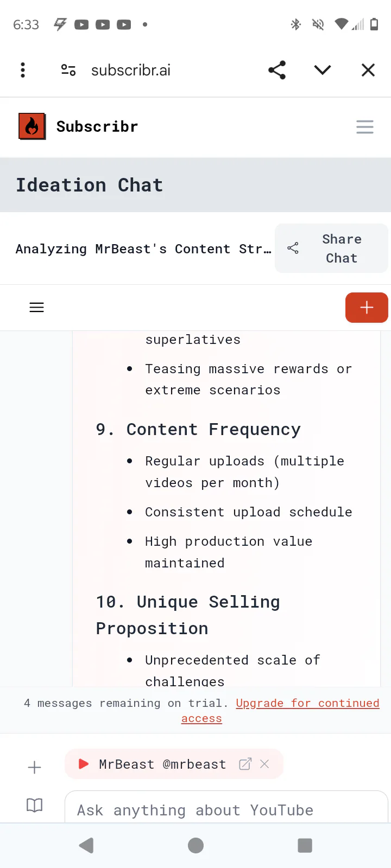Open the browser three-dot menu

(23, 70)
